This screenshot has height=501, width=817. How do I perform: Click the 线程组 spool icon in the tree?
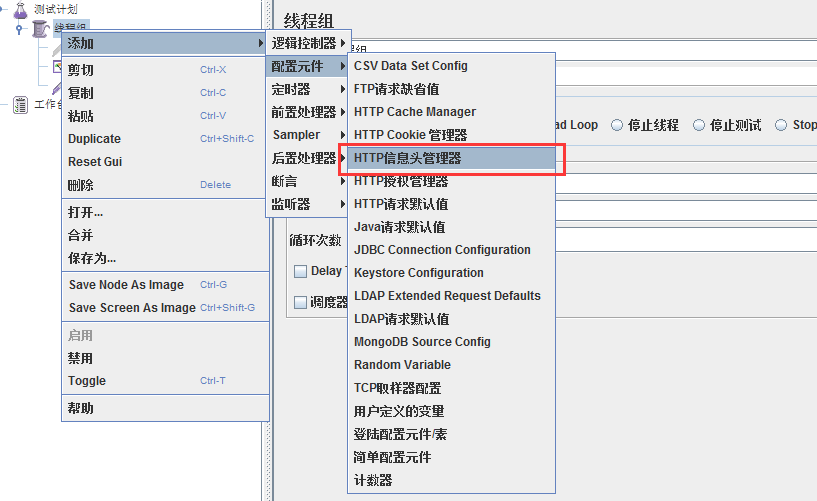coord(40,29)
